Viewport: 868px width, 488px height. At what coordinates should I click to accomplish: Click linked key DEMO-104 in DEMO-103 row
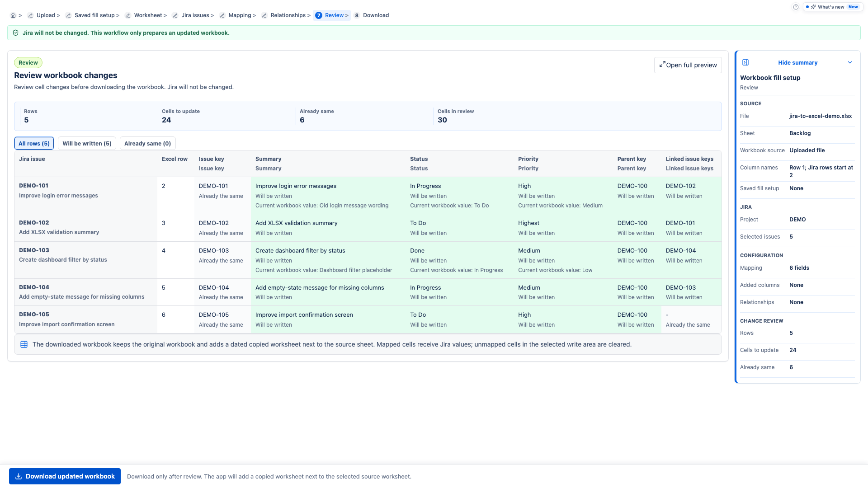pyautogui.click(x=680, y=251)
